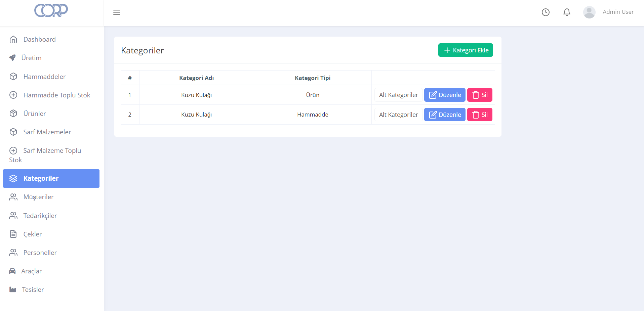Screen dimensions: 644x311
Task: Click the home icon beside Dashboard
Action: coord(13,40)
